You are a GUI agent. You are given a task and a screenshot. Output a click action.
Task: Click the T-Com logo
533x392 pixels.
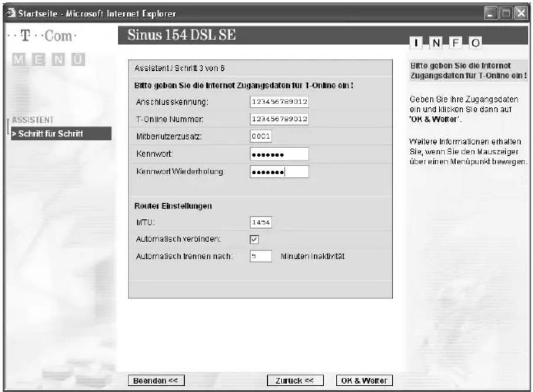pos(42,36)
